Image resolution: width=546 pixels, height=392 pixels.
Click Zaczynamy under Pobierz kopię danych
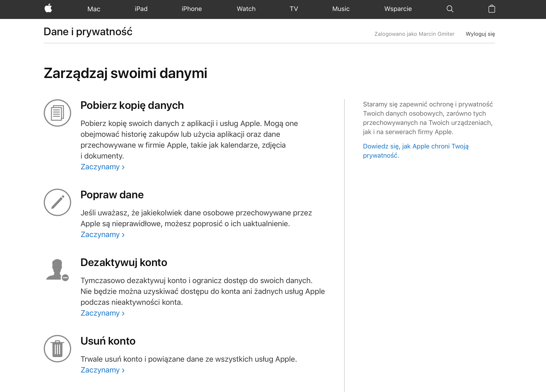pyautogui.click(x=103, y=167)
